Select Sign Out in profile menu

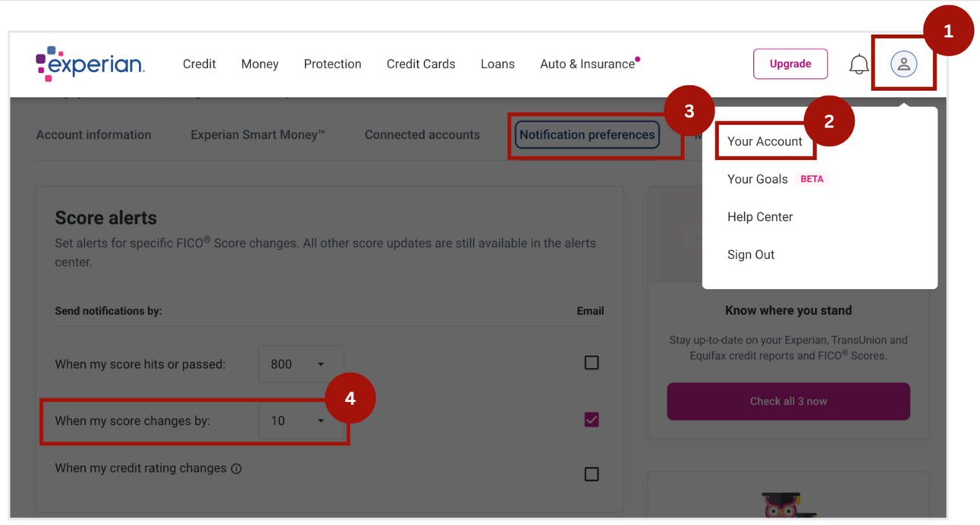point(751,255)
